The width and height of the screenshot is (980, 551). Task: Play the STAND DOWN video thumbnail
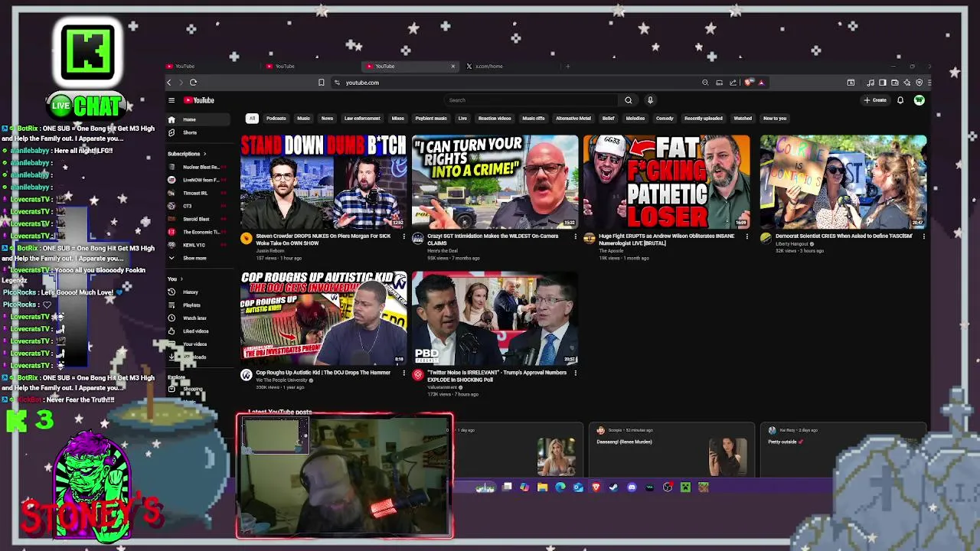324,182
